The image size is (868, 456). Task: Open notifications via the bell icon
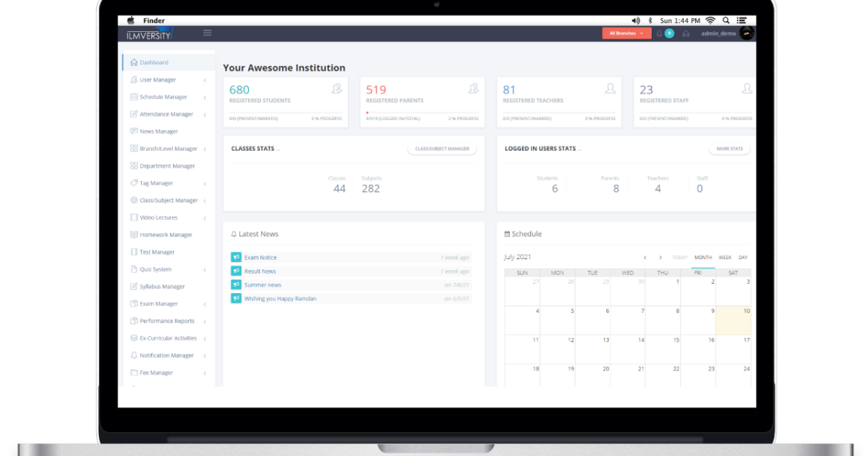658,33
